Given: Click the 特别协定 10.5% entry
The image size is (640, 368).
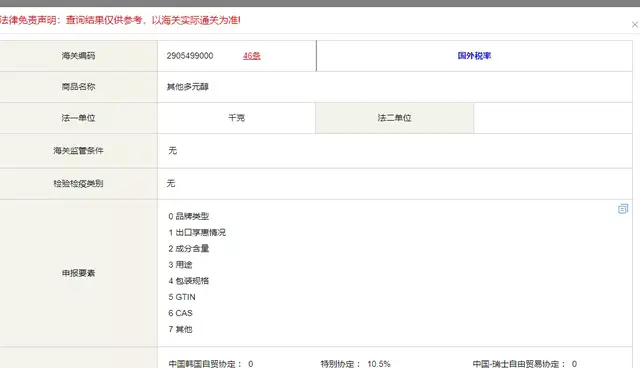Looking at the screenshot, I should (356, 364).
